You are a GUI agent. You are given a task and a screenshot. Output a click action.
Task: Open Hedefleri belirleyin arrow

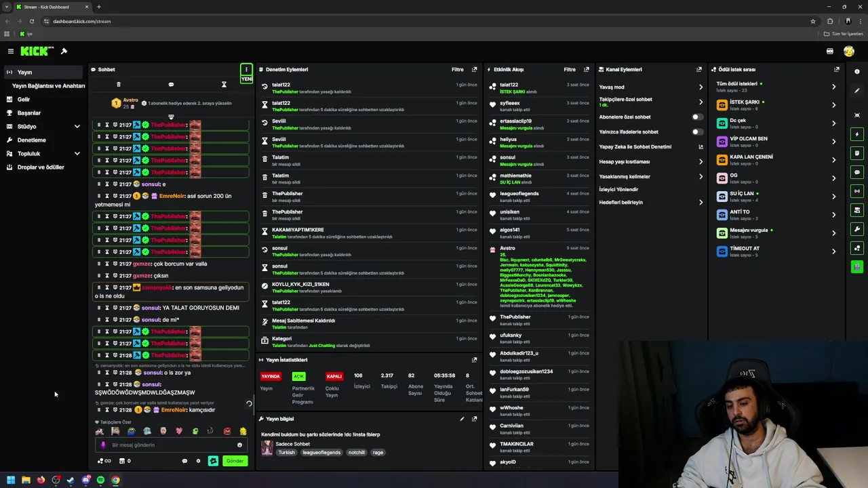701,202
